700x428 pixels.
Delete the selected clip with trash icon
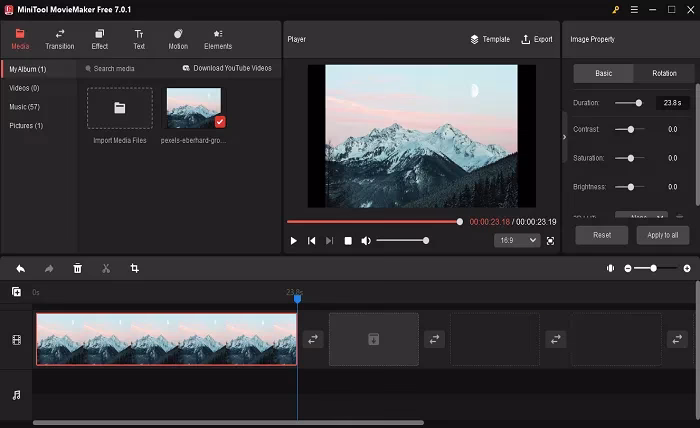coord(77,268)
